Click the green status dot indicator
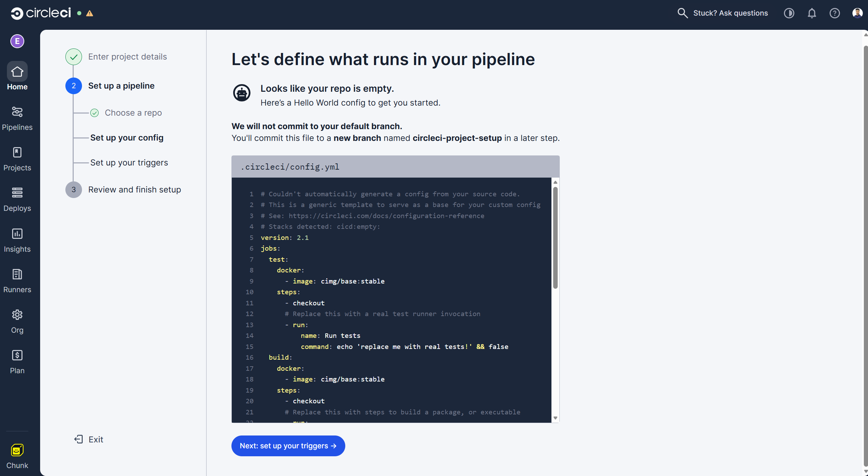 click(79, 13)
